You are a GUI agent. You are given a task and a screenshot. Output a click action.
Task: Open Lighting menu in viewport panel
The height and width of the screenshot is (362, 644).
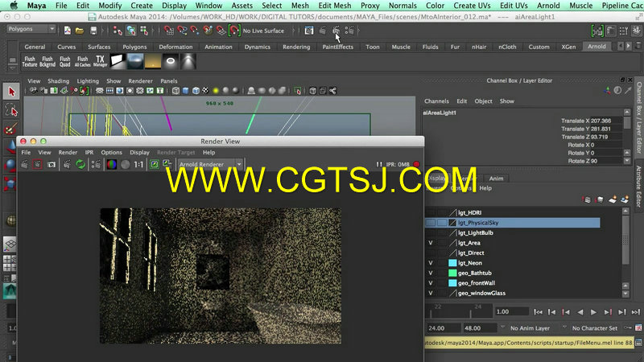pos(88,81)
